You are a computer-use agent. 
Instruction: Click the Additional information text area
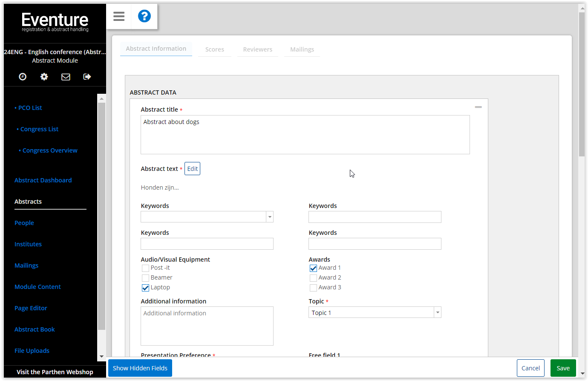(207, 326)
